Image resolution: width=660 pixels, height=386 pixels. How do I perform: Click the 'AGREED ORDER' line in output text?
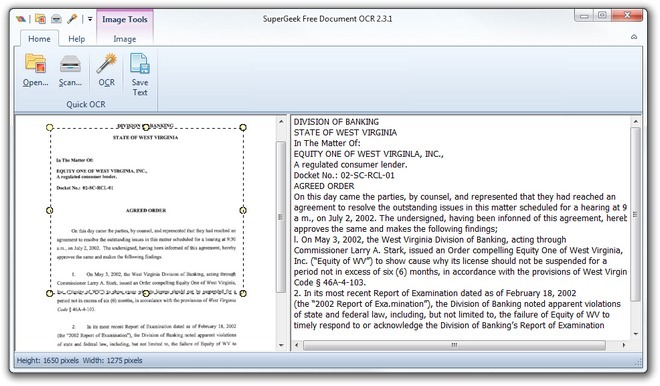click(x=324, y=186)
